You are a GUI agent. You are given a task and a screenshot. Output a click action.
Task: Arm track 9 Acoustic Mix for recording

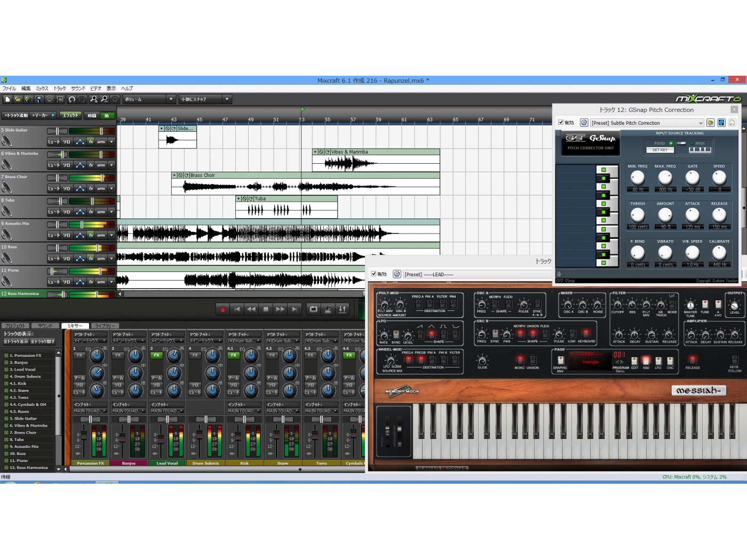click(101, 235)
